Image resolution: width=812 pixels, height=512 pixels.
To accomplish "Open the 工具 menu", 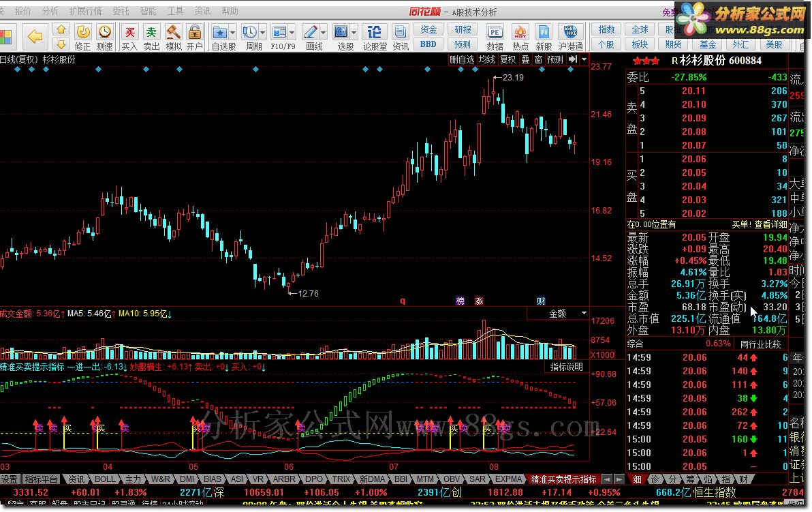I will point(175,11).
